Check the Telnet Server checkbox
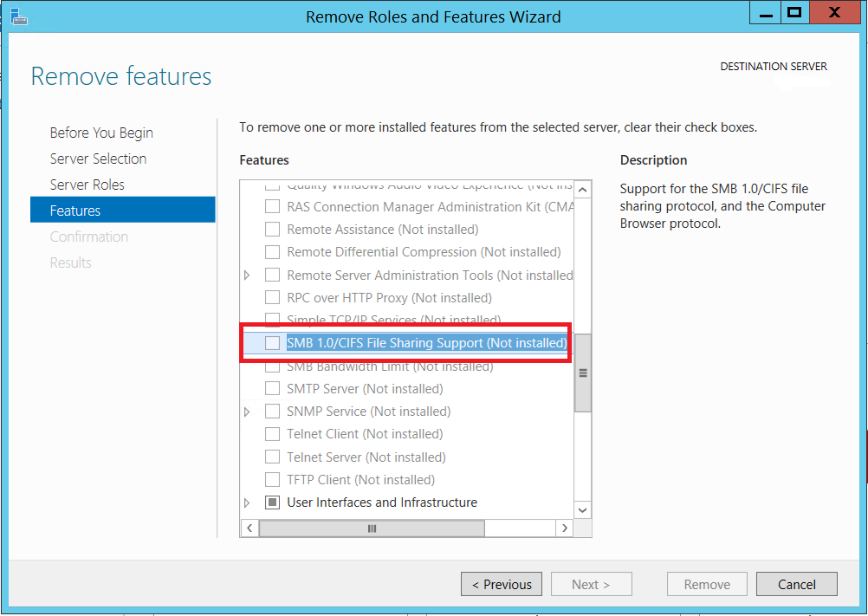Image resolution: width=868 pixels, height=616 pixels. [x=272, y=457]
